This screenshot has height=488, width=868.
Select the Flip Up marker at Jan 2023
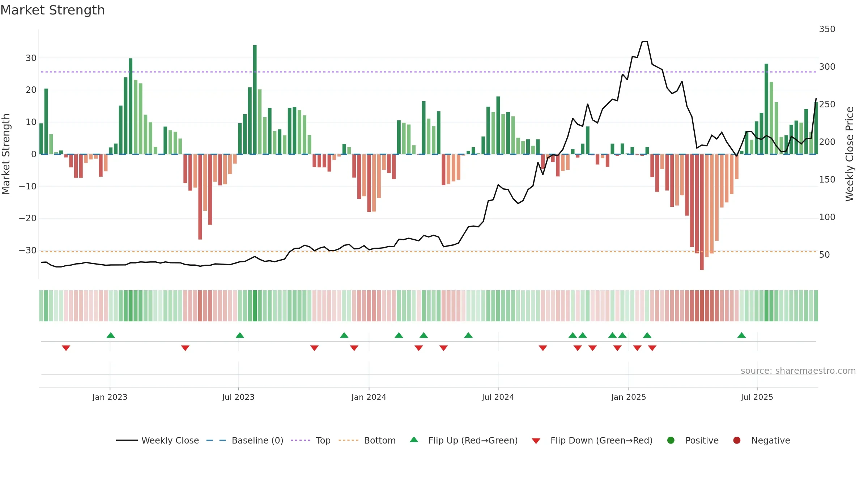coord(111,335)
